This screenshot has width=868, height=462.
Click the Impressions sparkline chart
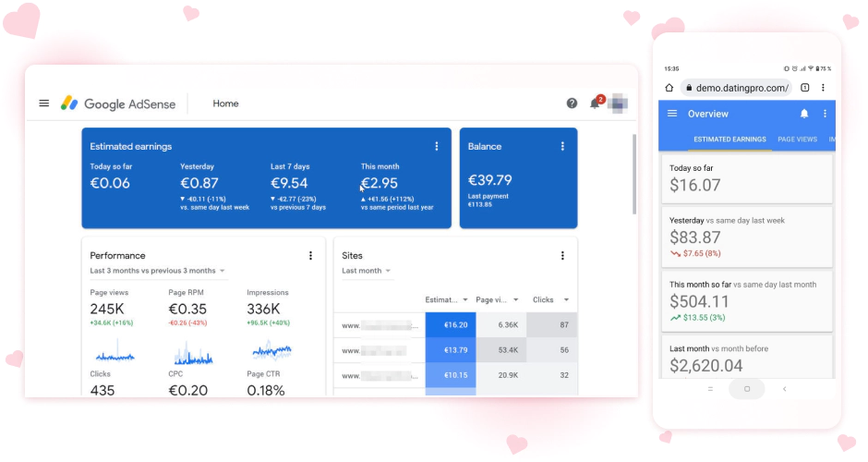tap(271, 350)
